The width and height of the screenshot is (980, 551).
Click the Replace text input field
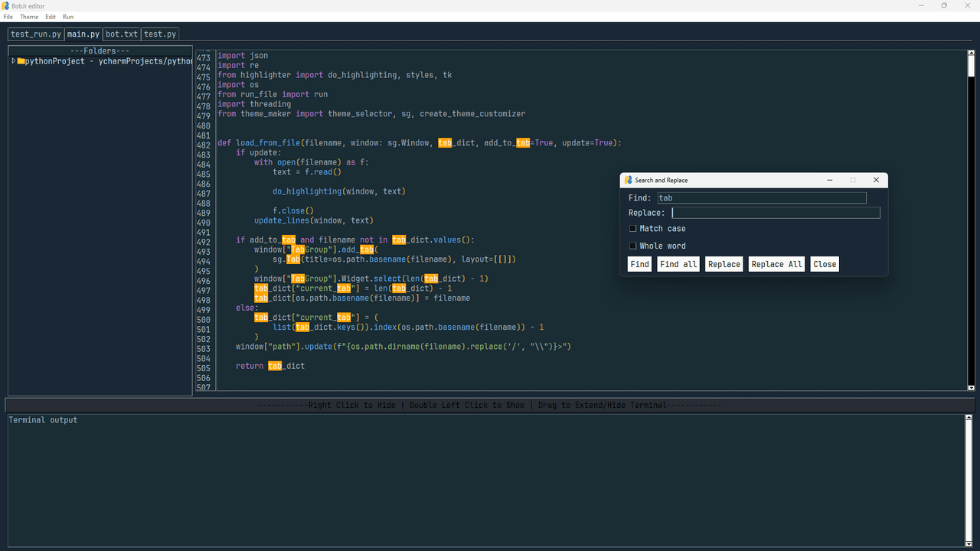(776, 213)
